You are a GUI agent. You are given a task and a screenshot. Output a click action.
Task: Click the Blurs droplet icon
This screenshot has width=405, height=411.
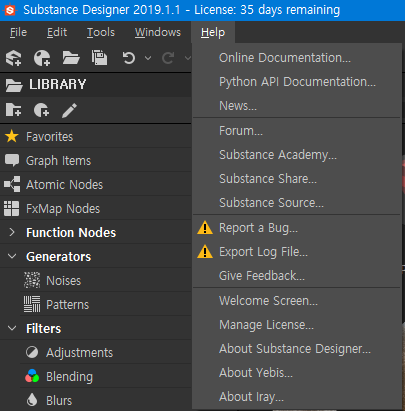[x=32, y=400]
